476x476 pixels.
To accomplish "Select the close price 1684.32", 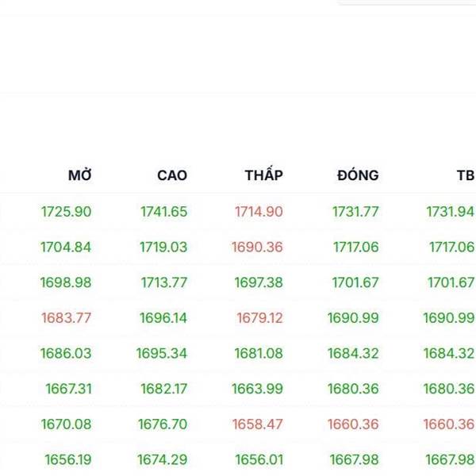I will click(353, 353).
